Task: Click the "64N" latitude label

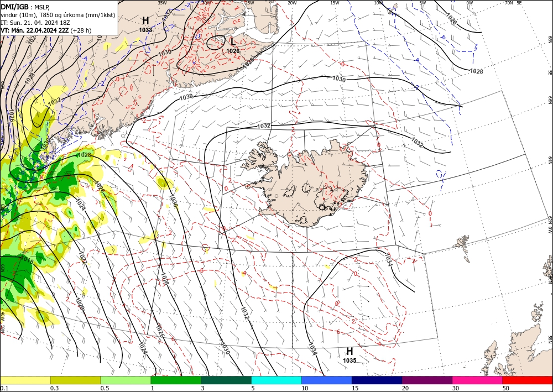Action: point(550,160)
